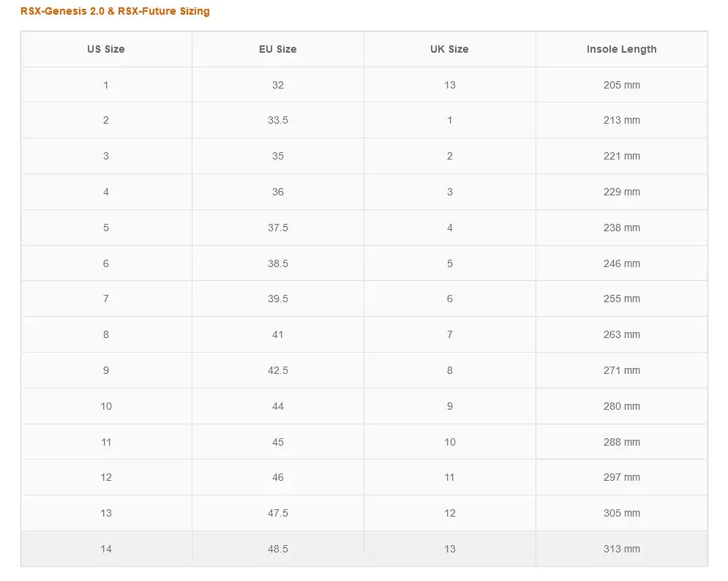The height and width of the screenshot is (581, 728).
Task: Click the EU size 42.5 cell
Action: pos(278,370)
